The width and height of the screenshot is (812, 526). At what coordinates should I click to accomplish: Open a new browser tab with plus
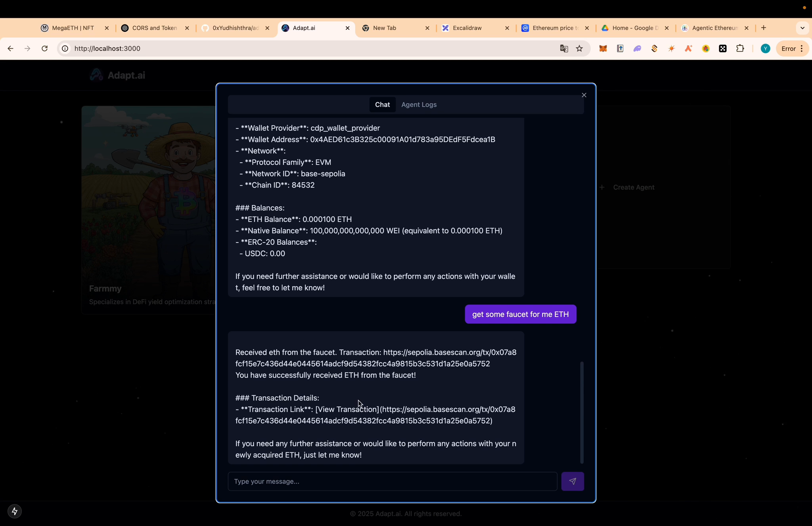tap(764, 28)
